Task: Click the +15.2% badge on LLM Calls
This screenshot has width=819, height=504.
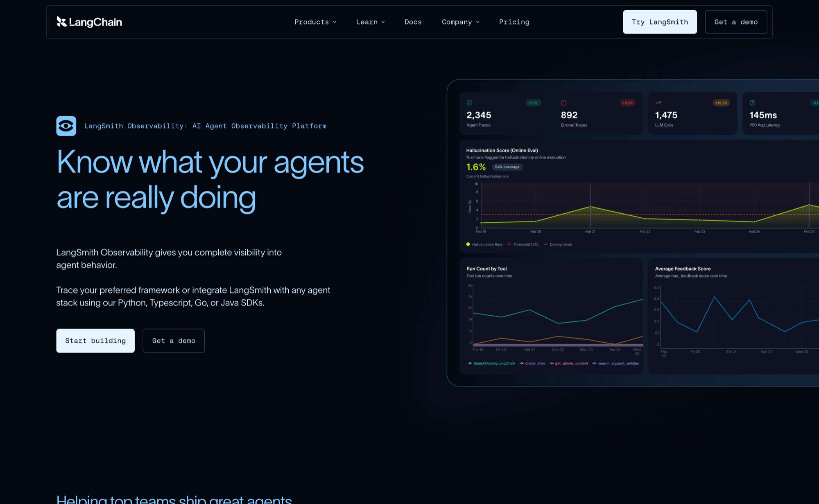Action: (722, 103)
